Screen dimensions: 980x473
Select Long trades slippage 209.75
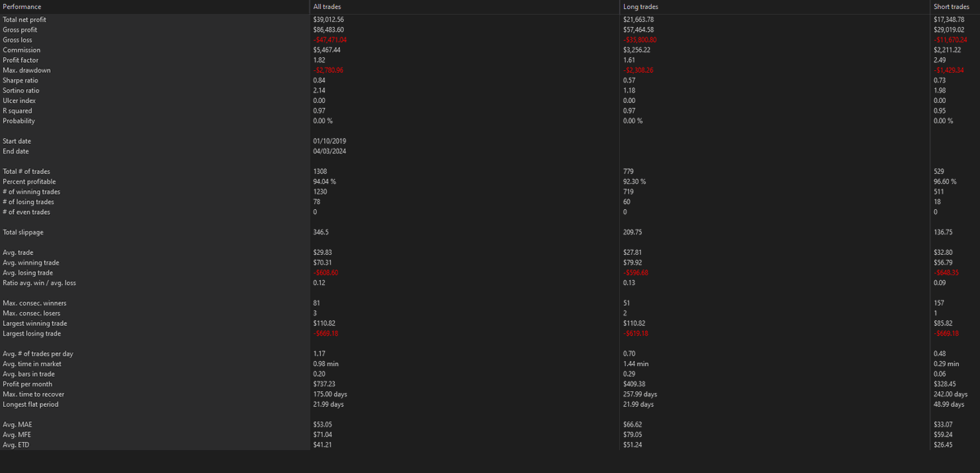(632, 232)
